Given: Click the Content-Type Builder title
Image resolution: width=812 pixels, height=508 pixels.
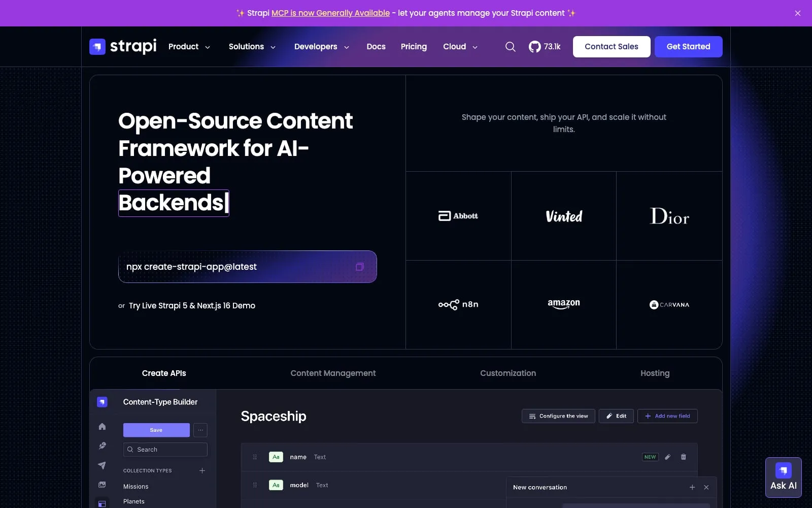Looking at the screenshot, I should click(x=160, y=402).
